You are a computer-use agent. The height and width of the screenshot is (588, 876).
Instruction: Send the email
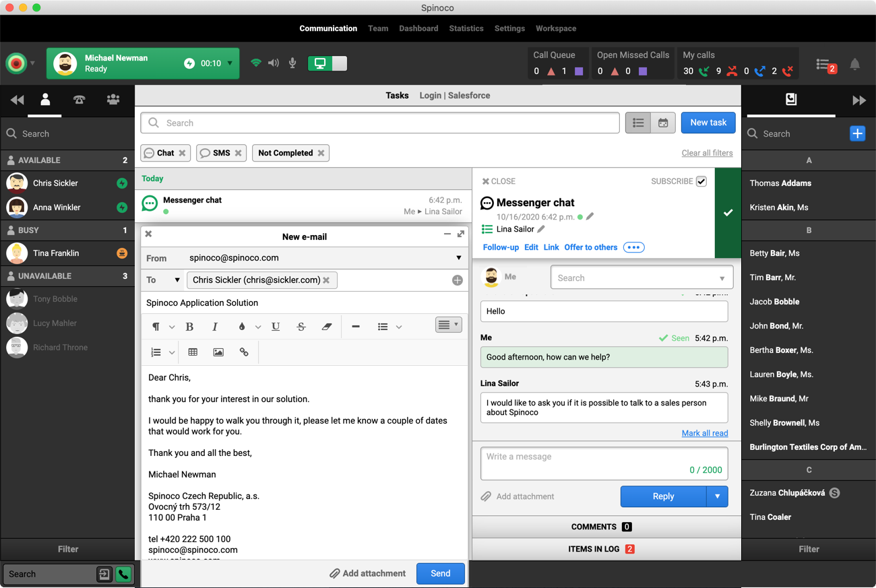(x=441, y=573)
